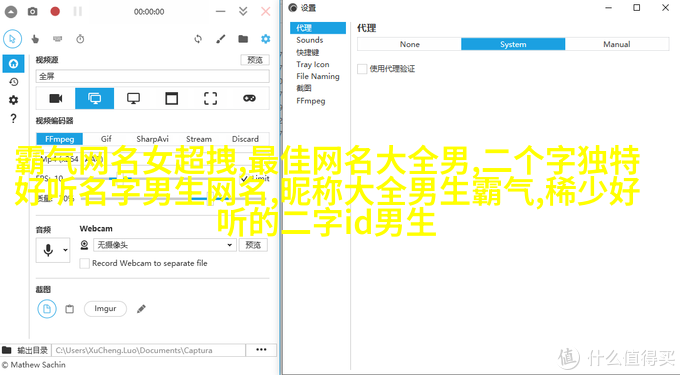Go to the Home tab in sidebar

coord(13,64)
